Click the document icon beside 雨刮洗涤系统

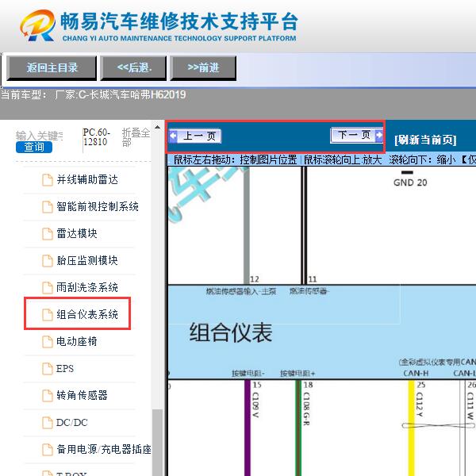[48, 287]
